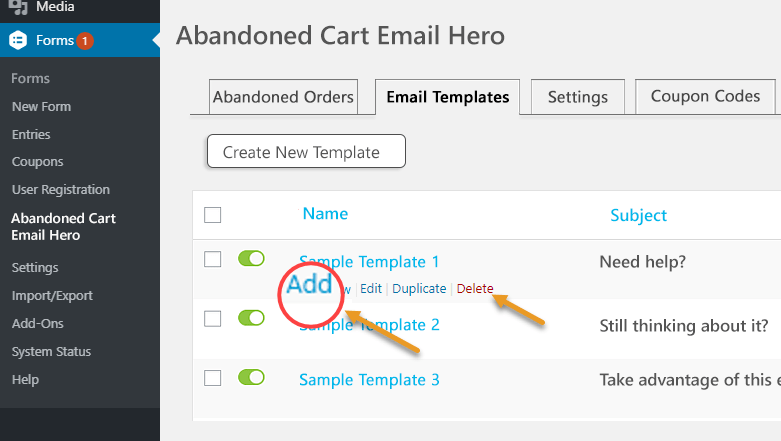The width and height of the screenshot is (781, 441).
Task: Delete Sample Template 1
Action: point(475,289)
